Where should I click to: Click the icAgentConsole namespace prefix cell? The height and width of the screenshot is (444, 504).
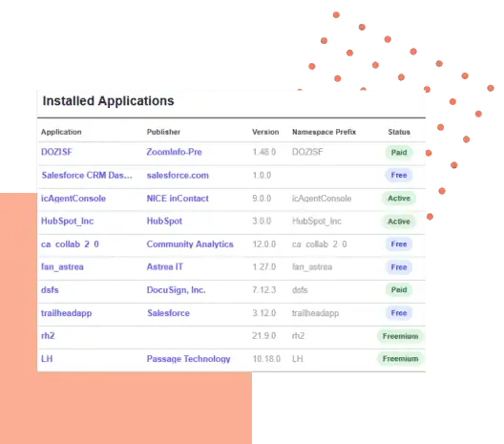pyautogui.click(x=322, y=199)
